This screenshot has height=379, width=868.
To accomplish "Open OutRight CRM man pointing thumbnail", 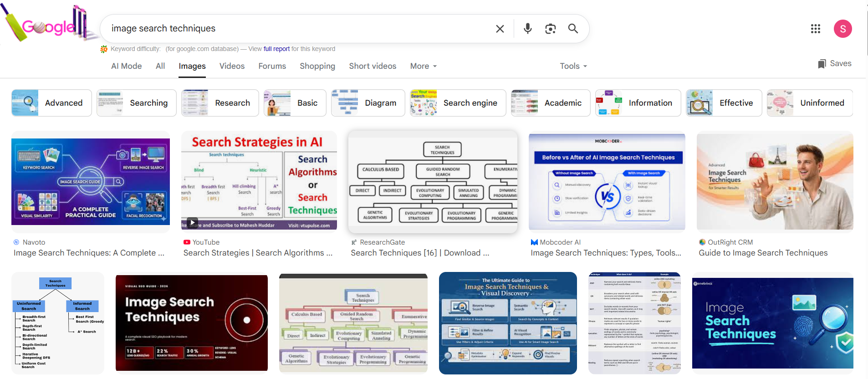I will (x=775, y=181).
